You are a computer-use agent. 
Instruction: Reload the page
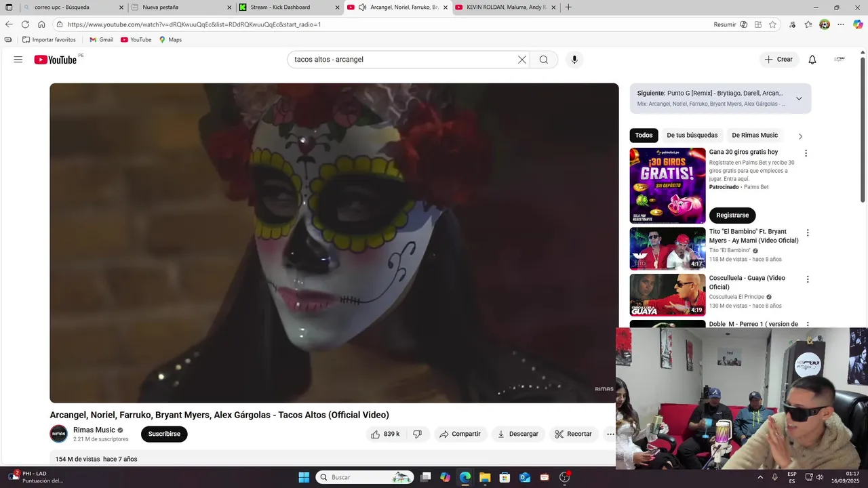[25, 24]
